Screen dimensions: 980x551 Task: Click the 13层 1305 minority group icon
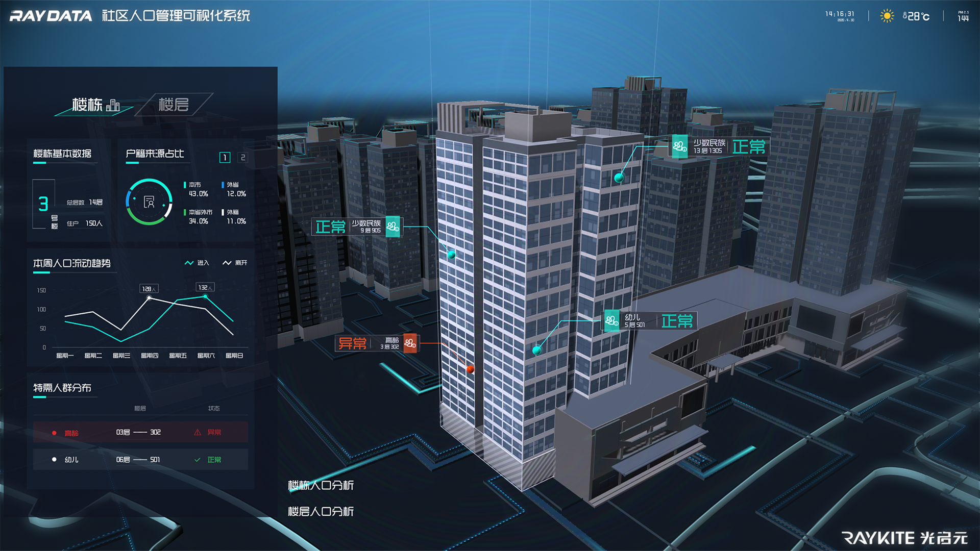[x=679, y=146]
